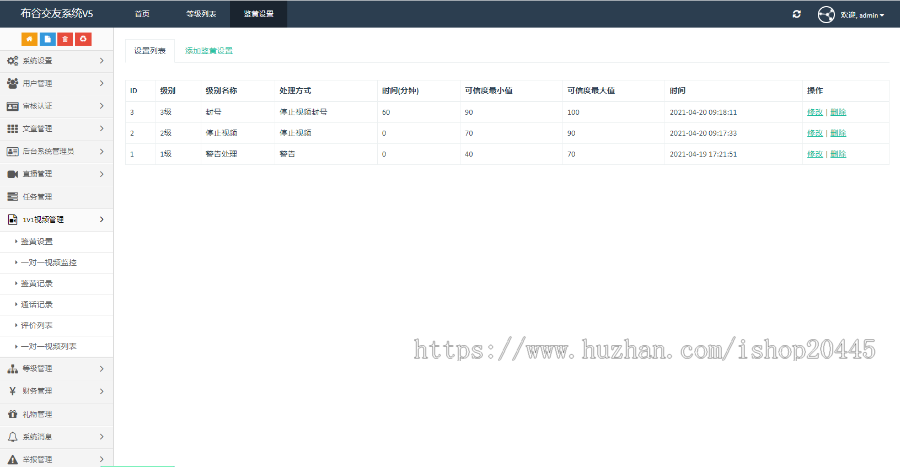This screenshot has width=900, height=467.
Task: Switch to the 等级列表 top tab
Action: click(x=201, y=14)
